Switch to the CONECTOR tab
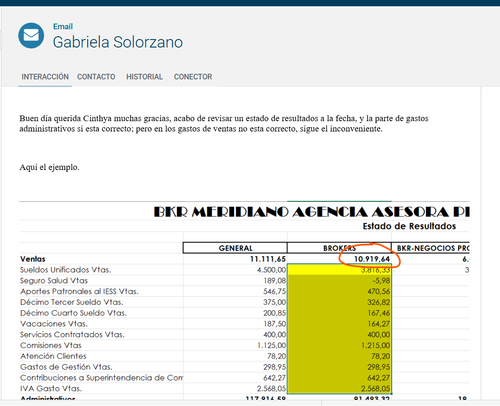The image size is (500, 406). click(x=193, y=77)
